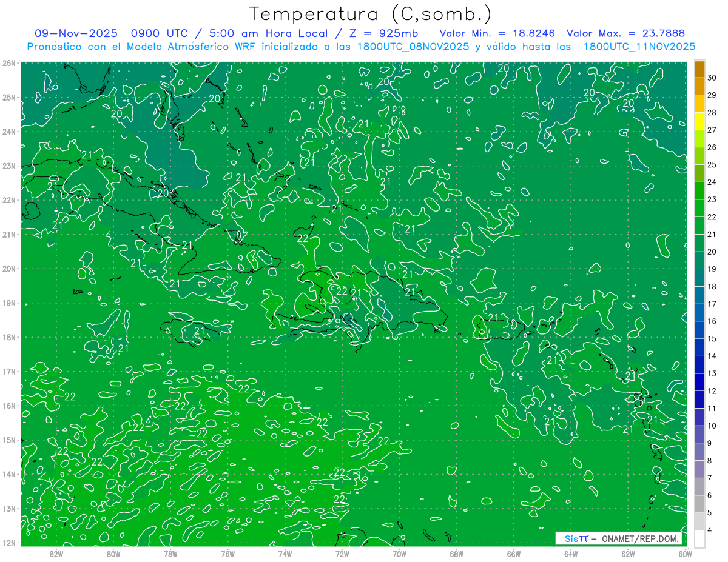
Task: Click the '15N' latitude label
Action: point(8,440)
